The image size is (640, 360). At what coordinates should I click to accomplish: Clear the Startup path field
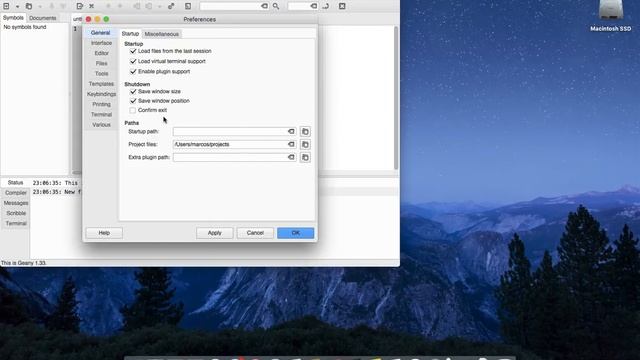tap(291, 131)
